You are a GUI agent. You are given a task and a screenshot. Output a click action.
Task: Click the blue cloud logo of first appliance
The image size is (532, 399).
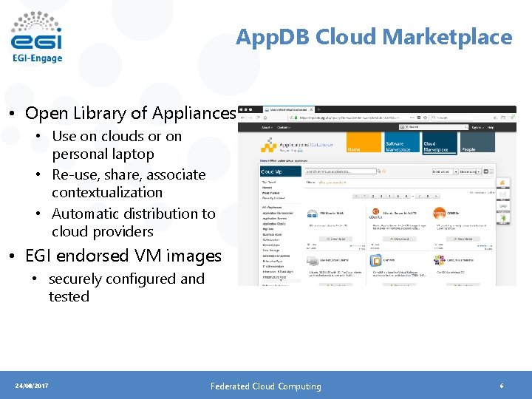point(312,214)
